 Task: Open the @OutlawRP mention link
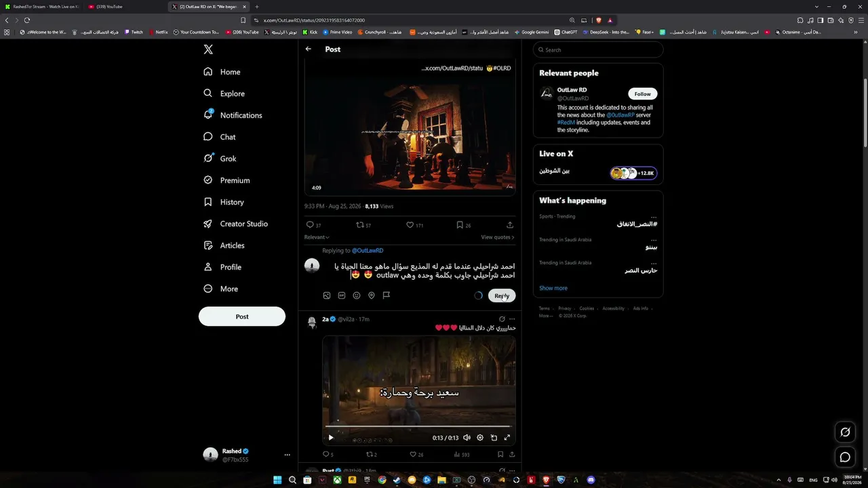click(620, 115)
